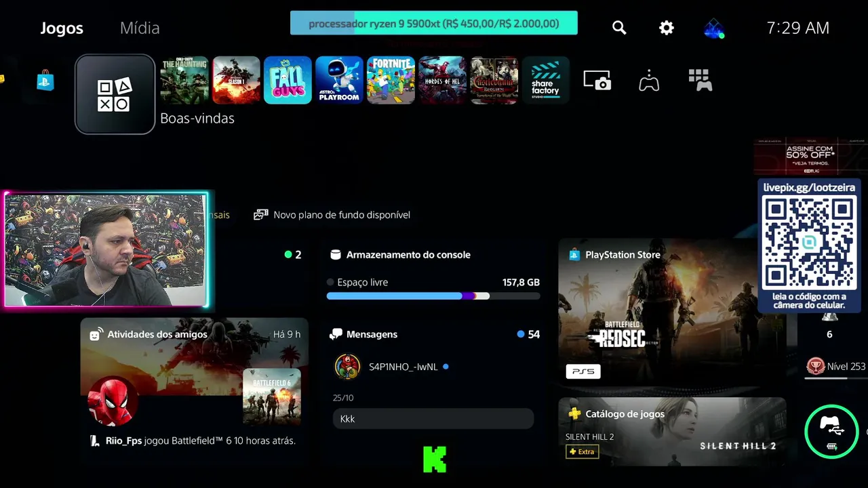
Task: Click the Extra badge under Silent Hill 2
Action: [x=583, y=451]
